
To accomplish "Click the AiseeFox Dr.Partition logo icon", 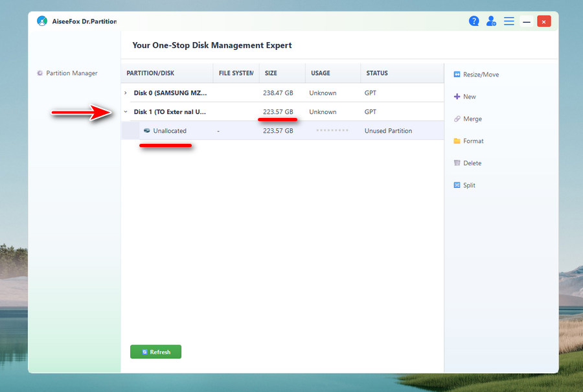I will click(x=42, y=21).
